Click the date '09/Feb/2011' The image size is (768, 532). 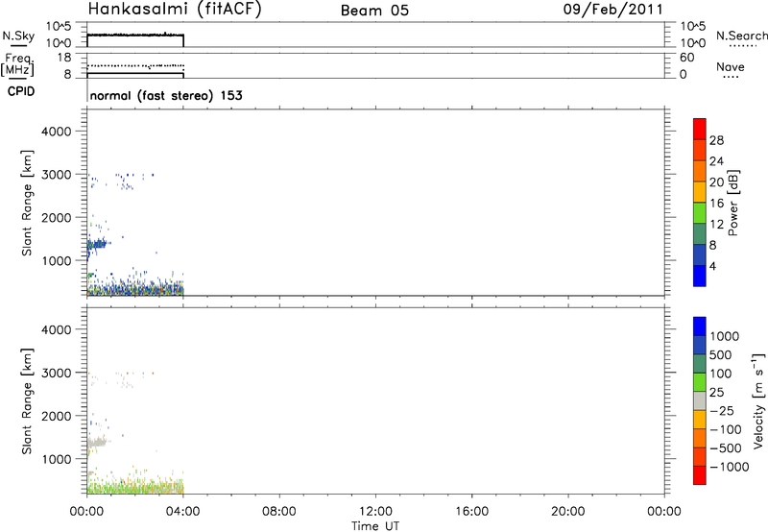(x=612, y=9)
